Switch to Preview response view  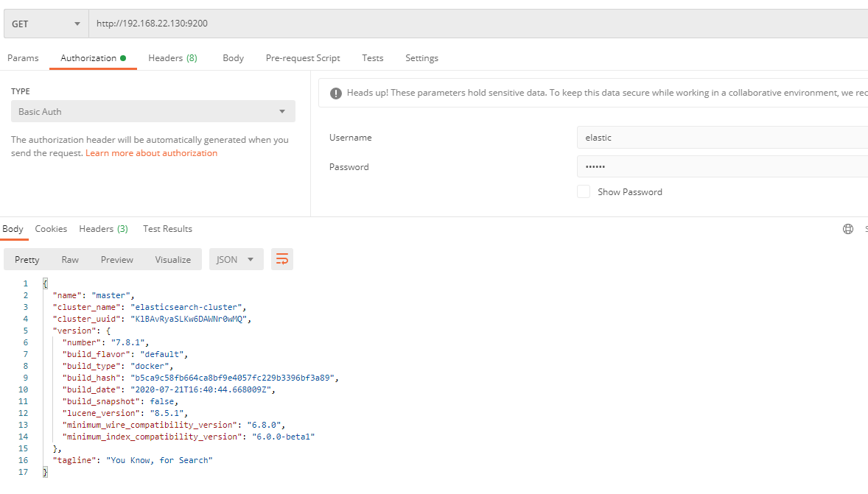(117, 259)
